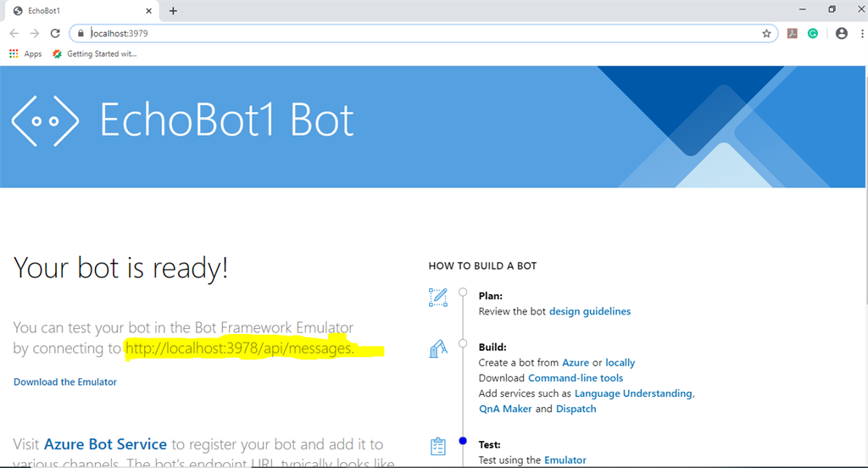868x468 pixels.
Task: Click the 'Your bot is ready!' heading
Action: point(120,268)
